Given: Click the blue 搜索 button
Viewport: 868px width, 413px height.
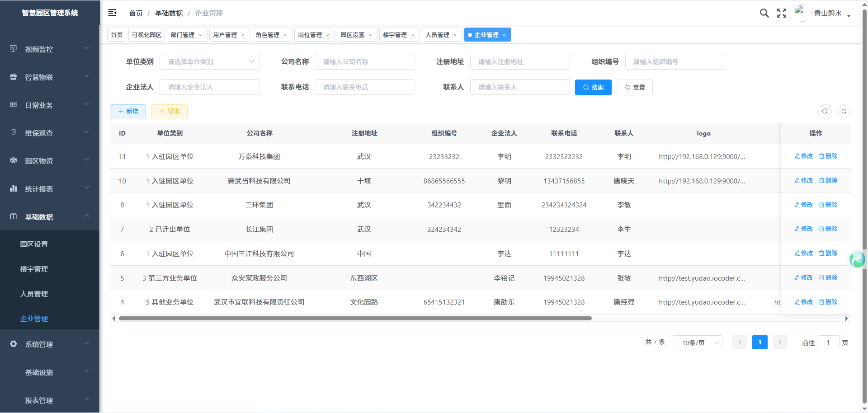Looking at the screenshot, I should click(593, 87).
